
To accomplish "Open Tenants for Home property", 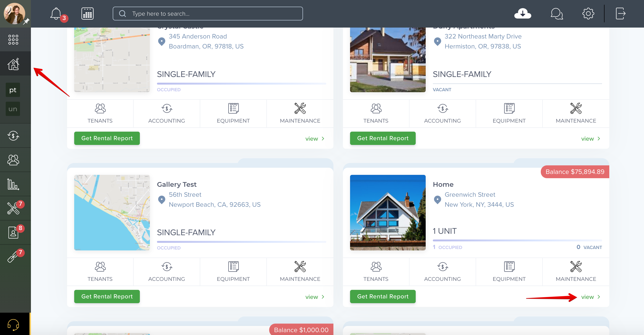I will click(376, 272).
